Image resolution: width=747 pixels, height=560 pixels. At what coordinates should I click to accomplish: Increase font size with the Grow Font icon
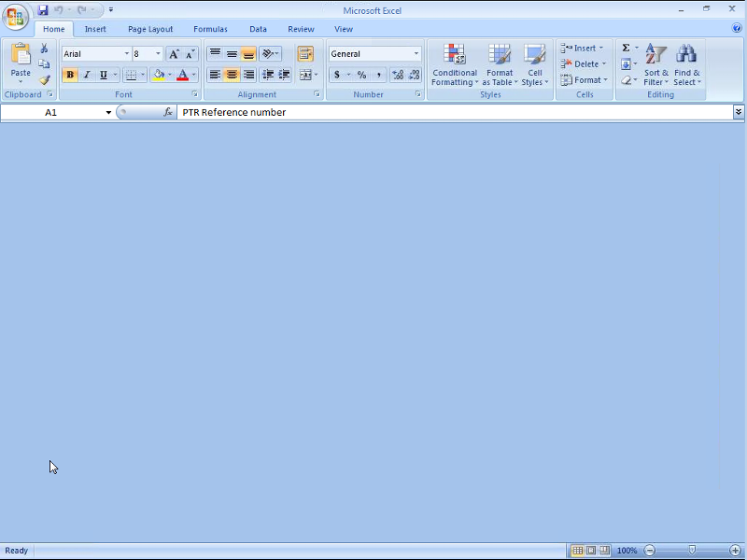(x=175, y=54)
